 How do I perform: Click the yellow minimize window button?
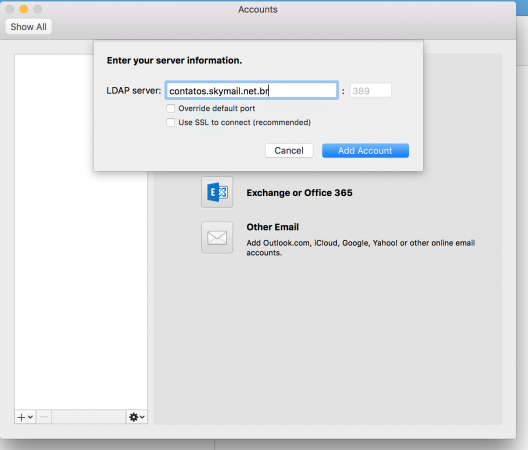click(x=24, y=9)
